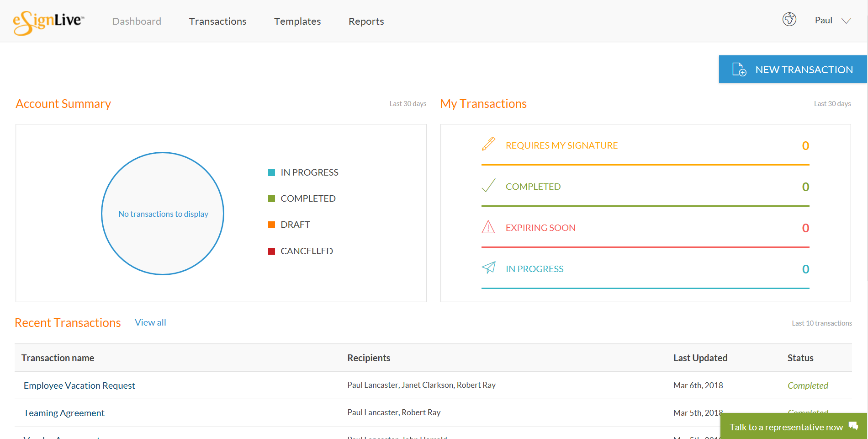Click the Recipients column header

(x=369, y=358)
